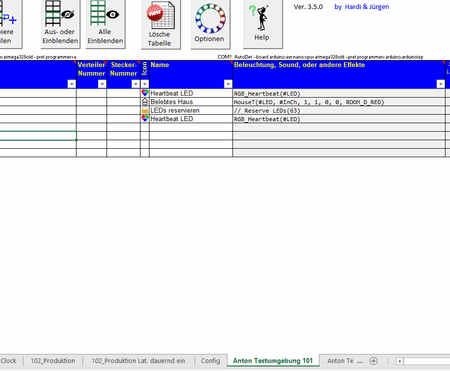This screenshot has height=371, width=450.
Task: Select the first RGB_Heartbeat(#LED) cell
Action: tap(339, 93)
